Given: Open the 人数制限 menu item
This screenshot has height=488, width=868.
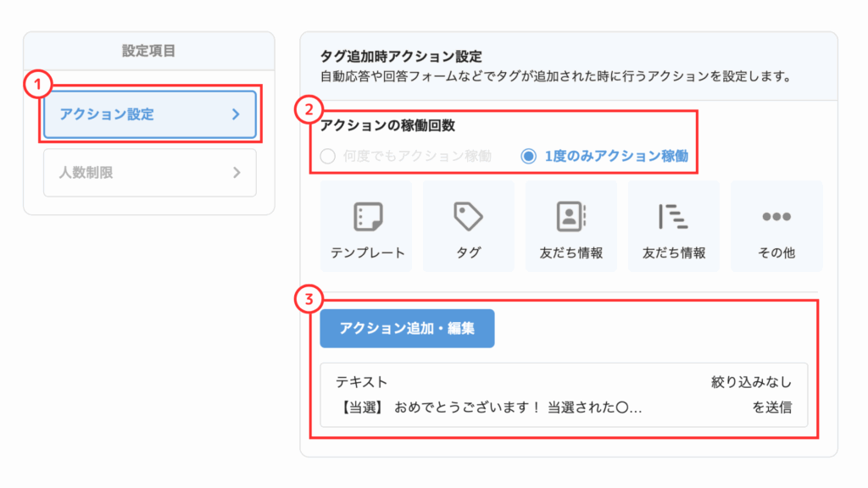Looking at the screenshot, I should (x=150, y=173).
